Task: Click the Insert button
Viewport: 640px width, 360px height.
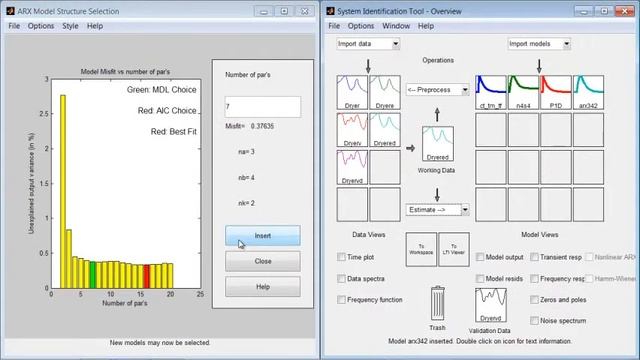Action: point(263,236)
